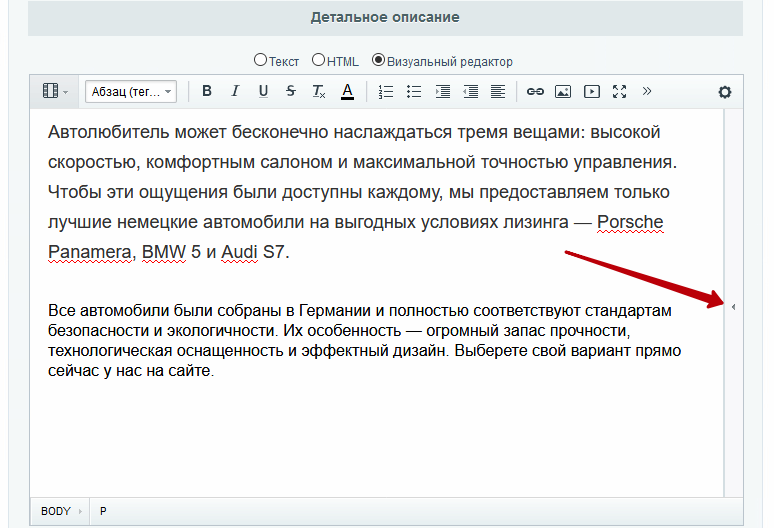Click the Детальное описание section header
Viewport: 774px width, 528px height.
385,18
